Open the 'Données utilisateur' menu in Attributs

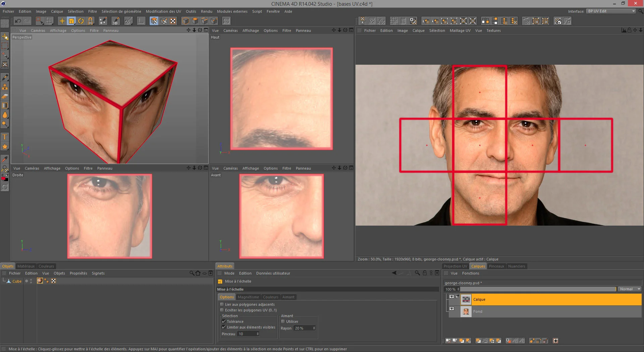coord(273,273)
